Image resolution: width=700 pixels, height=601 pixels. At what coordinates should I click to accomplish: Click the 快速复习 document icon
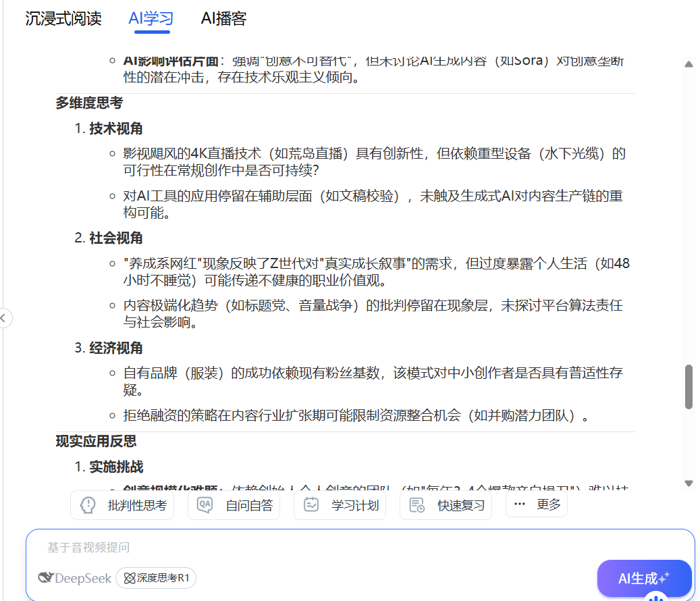(x=418, y=504)
